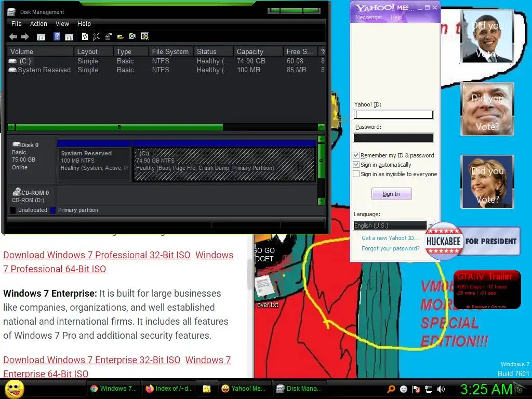Click the orange magnifier tray icon
This screenshot has height=399, width=532.
391,389
